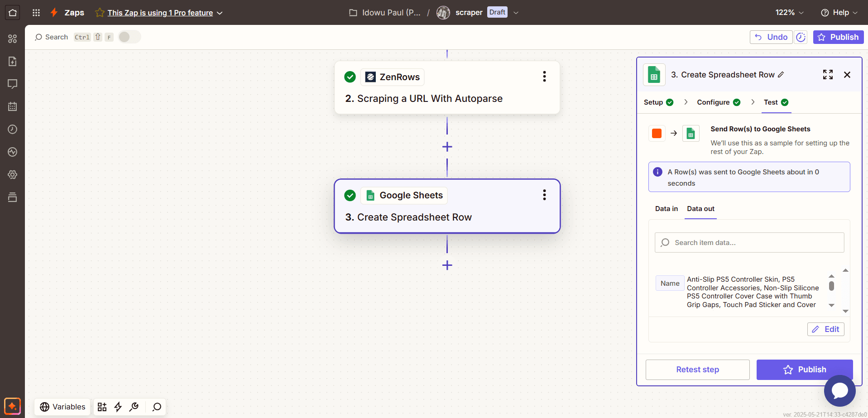This screenshot has width=868, height=418.
Task: Click the version history icon next to Undo
Action: (801, 37)
